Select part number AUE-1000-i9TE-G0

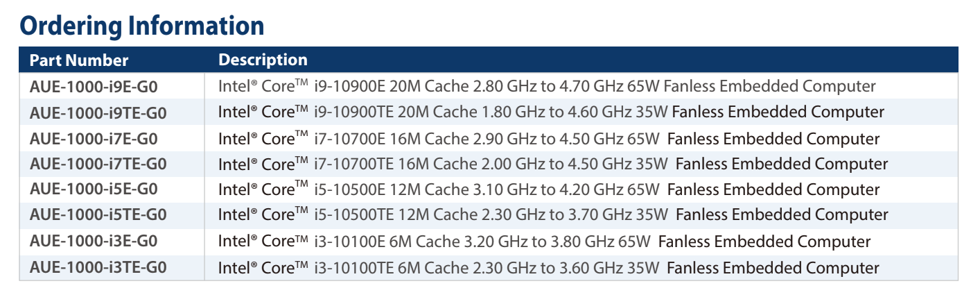point(98,112)
